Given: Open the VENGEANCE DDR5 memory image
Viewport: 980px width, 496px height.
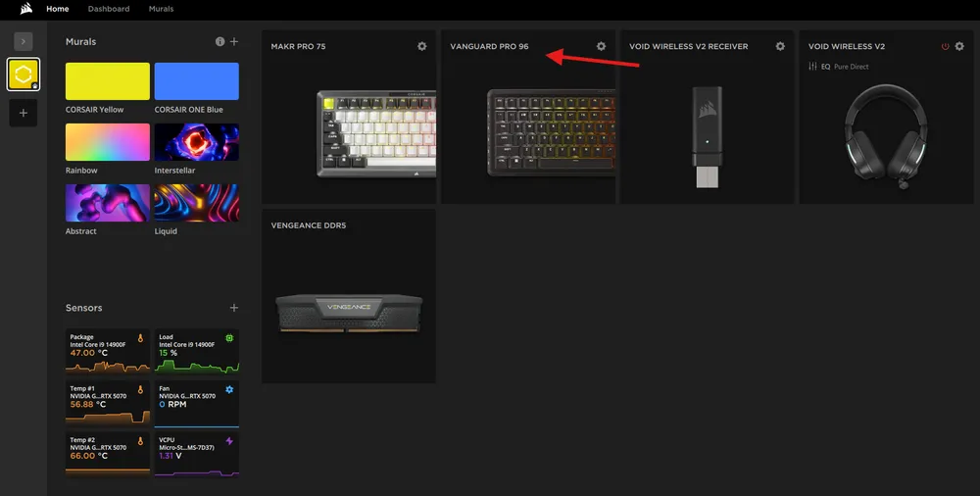Looking at the screenshot, I should (x=349, y=314).
